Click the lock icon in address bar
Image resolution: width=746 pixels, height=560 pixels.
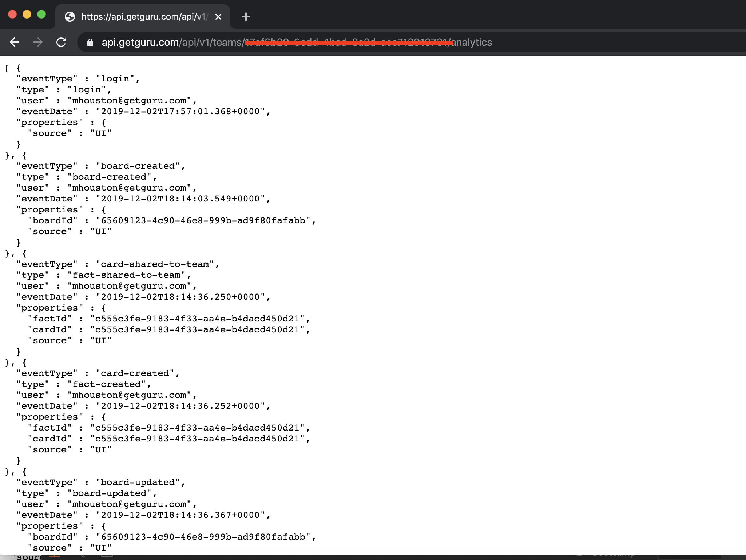(90, 43)
